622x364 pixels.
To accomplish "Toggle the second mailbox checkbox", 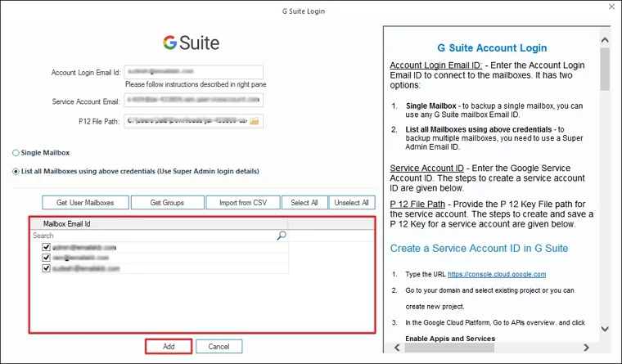I will [47, 258].
